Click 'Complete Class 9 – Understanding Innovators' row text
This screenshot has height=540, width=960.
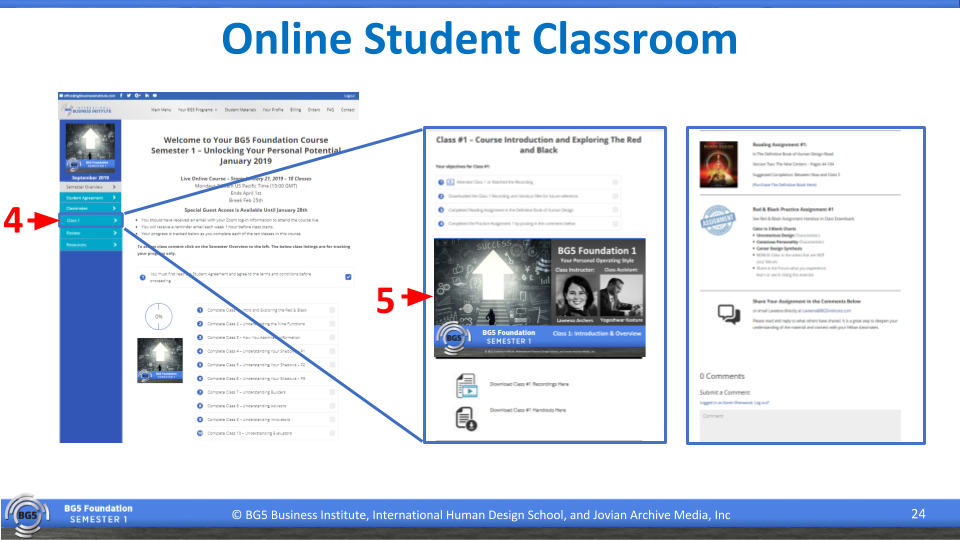pos(249,419)
